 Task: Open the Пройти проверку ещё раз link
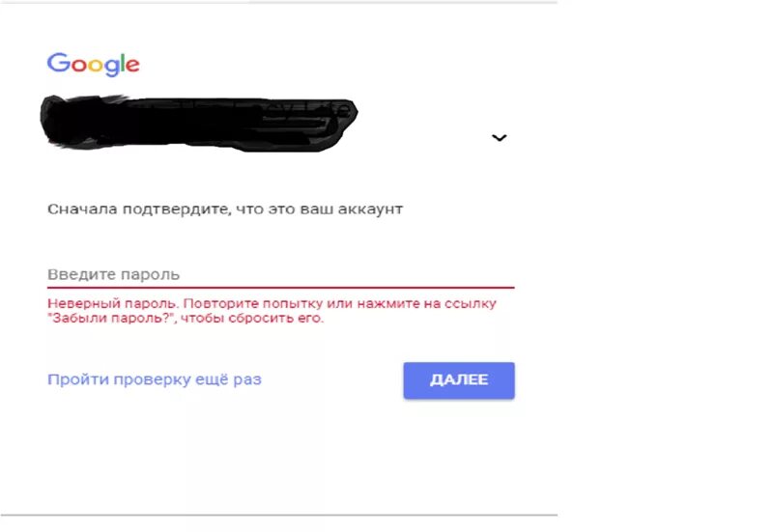pyautogui.click(x=155, y=379)
